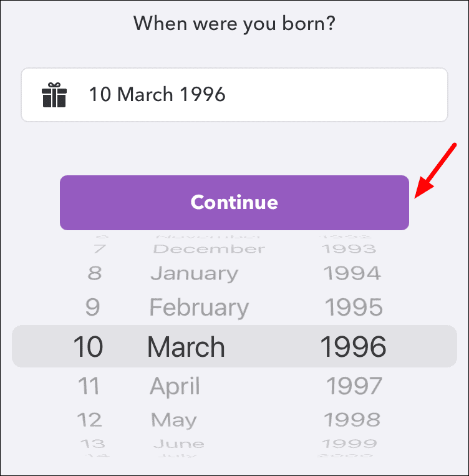The width and height of the screenshot is (469, 476).
Task: Select December in month wheel
Action: pyautogui.click(x=209, y=249)
